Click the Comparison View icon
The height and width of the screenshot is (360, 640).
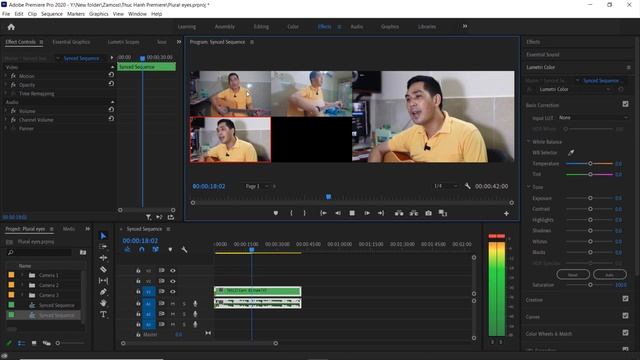443,213
